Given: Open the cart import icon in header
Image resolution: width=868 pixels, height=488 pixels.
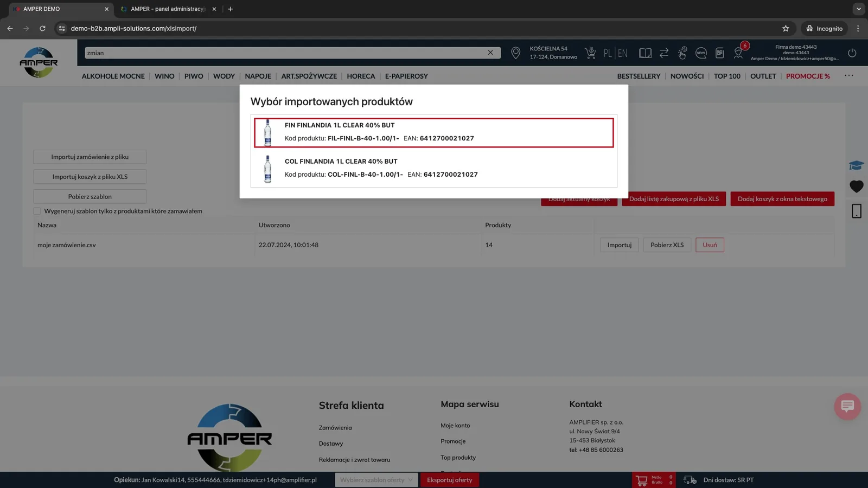Looking at the screenshot, I should pos(590,53).
